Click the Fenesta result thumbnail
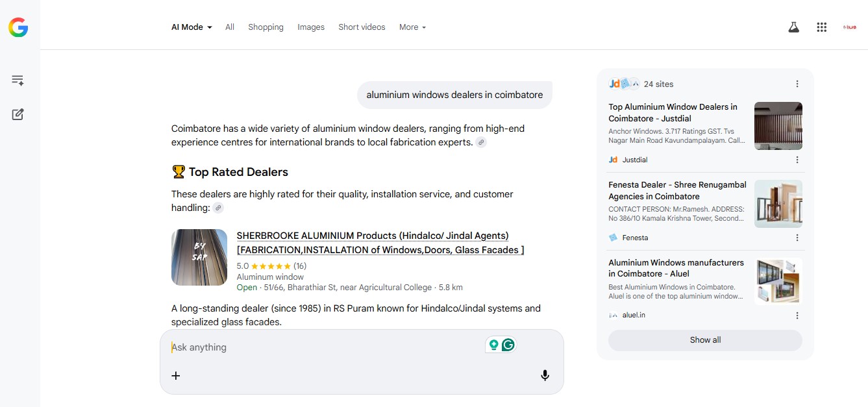Viewport: 868px width, 407px height. (x=778, y=204)
